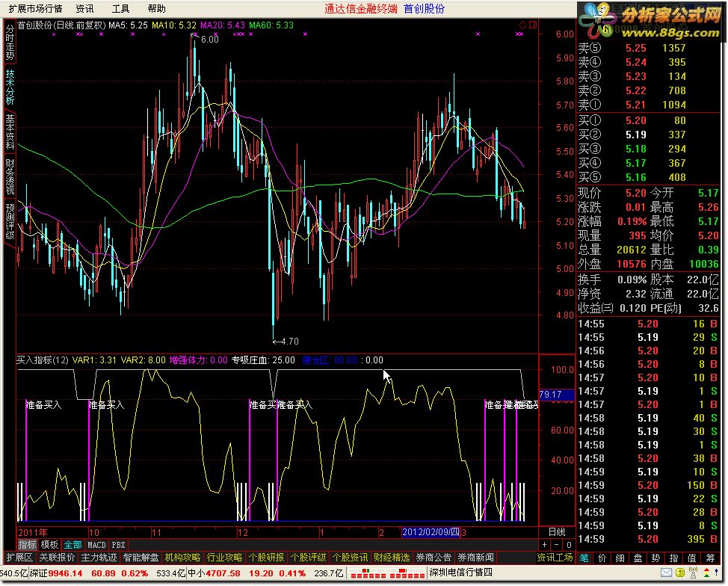The height and width of the screenshot is (586, 728).
Task: Click the red window-layout icon atop chart
Action: [533, 25]
